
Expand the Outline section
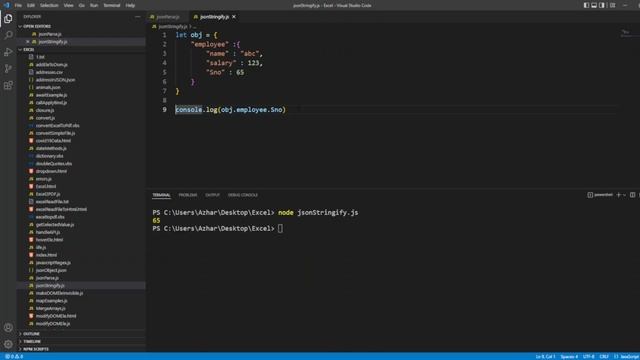tap(31, 334)
